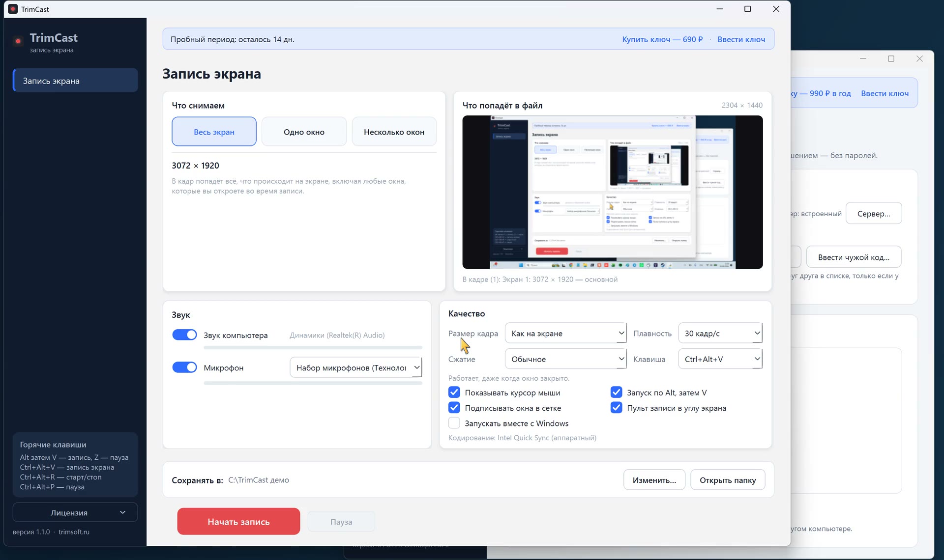
Task: Click the TrimCast red record logo icon
Action: pos(18,41)
